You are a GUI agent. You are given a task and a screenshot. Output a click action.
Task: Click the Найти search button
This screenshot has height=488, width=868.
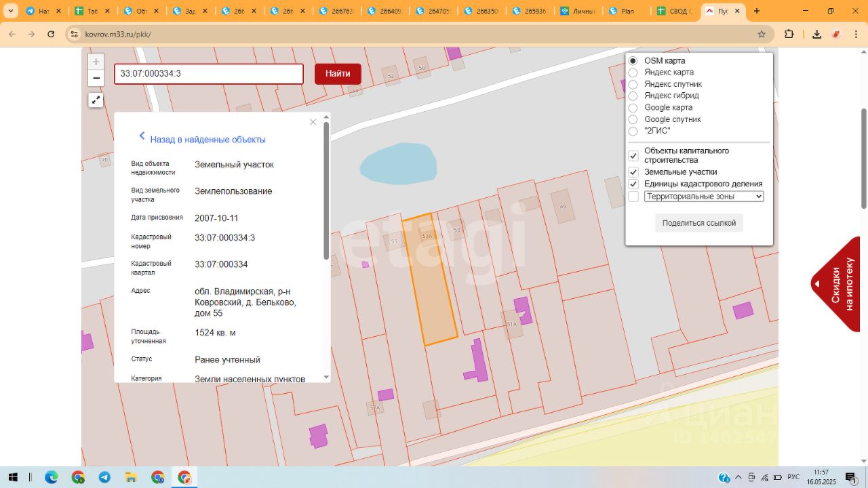(x=338, y=74)
